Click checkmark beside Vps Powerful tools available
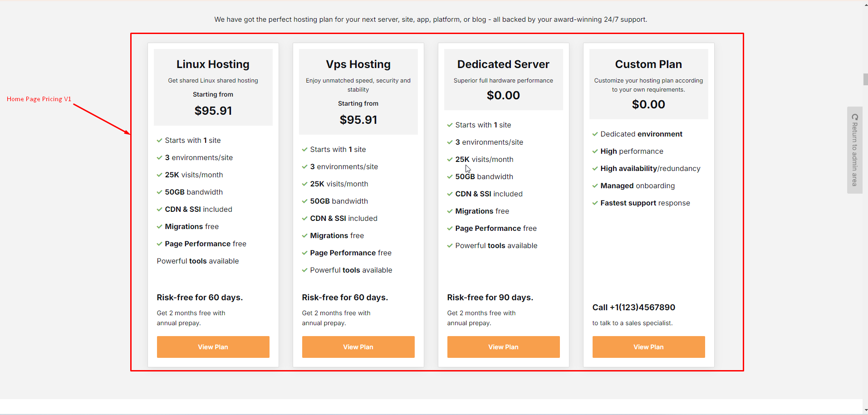The image size is (868, 415). tap(304, 270)
